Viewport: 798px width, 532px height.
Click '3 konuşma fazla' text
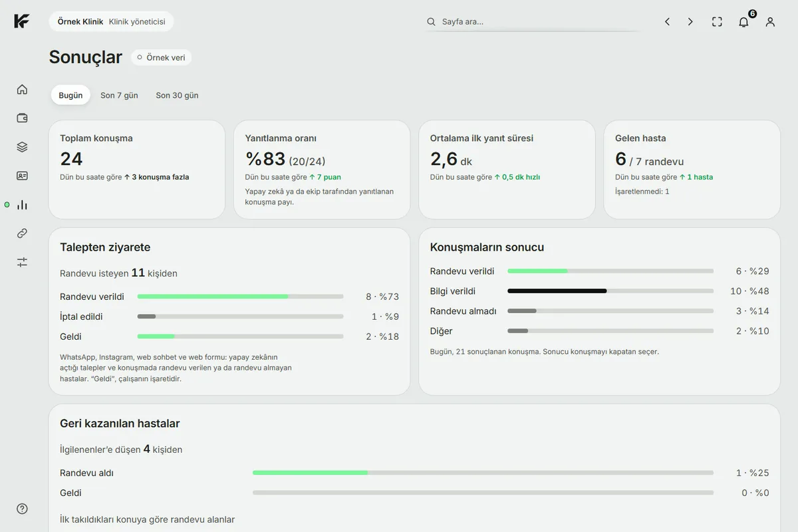[160, 177]
